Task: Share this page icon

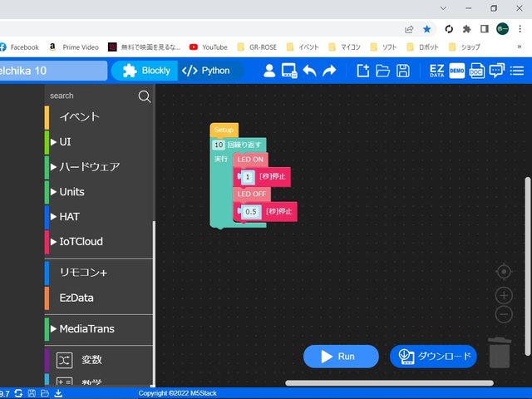Action: (409, 30)
